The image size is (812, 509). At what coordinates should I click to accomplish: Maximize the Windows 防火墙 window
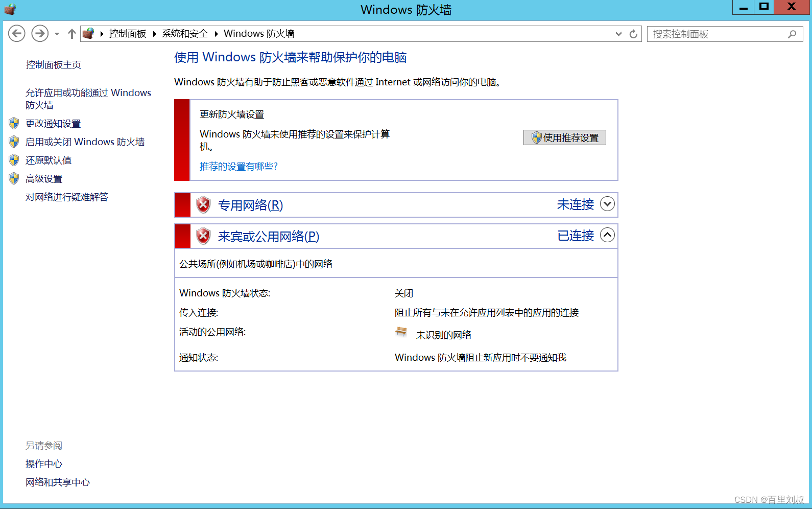click(764, 7)
